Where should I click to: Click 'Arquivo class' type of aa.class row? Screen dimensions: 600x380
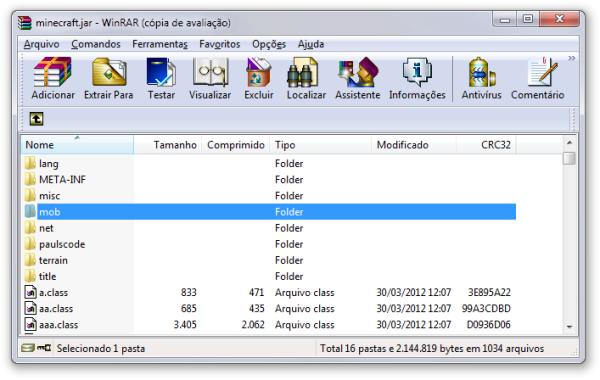click(x=305, y=308)
